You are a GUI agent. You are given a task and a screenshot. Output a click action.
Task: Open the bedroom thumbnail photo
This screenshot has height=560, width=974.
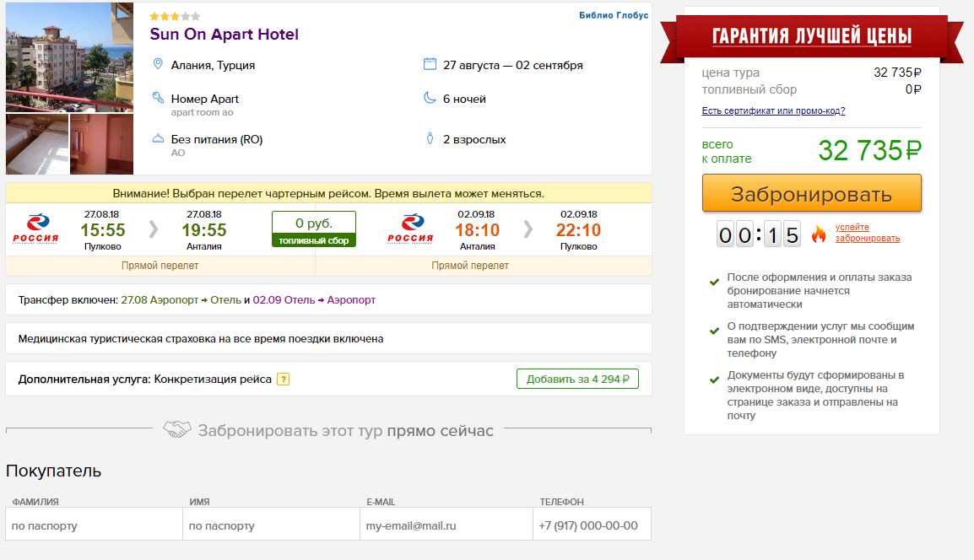point(37,144)
